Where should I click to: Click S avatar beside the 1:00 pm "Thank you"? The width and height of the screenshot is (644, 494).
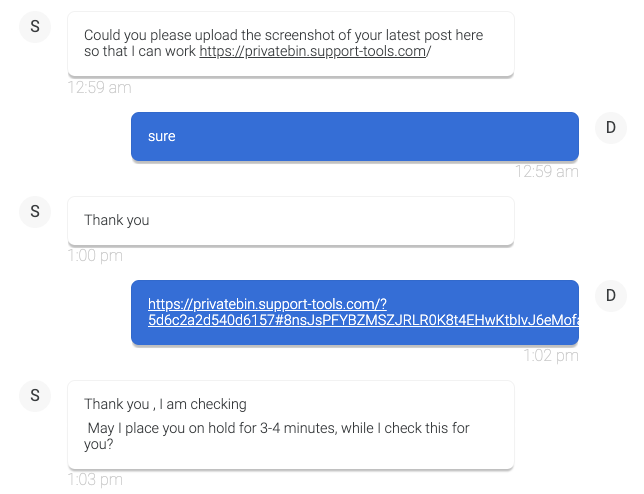click(35, 211)
